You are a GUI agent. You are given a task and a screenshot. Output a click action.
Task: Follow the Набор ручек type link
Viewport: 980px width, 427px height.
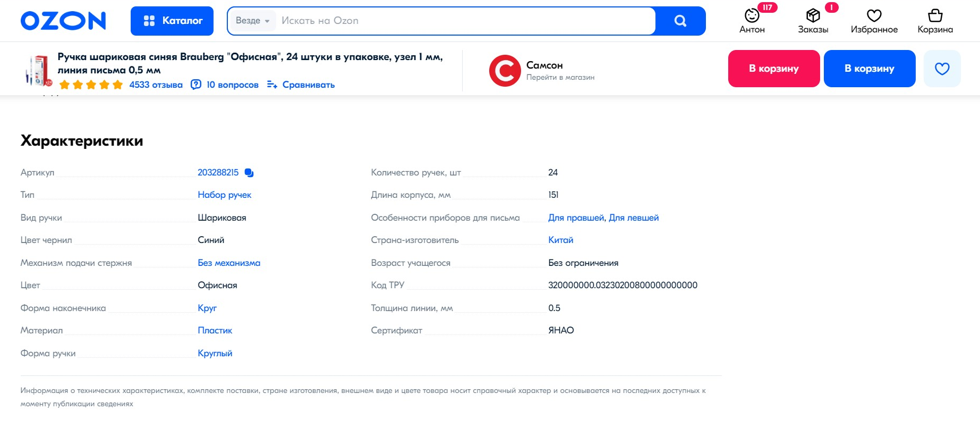(224, 195)
